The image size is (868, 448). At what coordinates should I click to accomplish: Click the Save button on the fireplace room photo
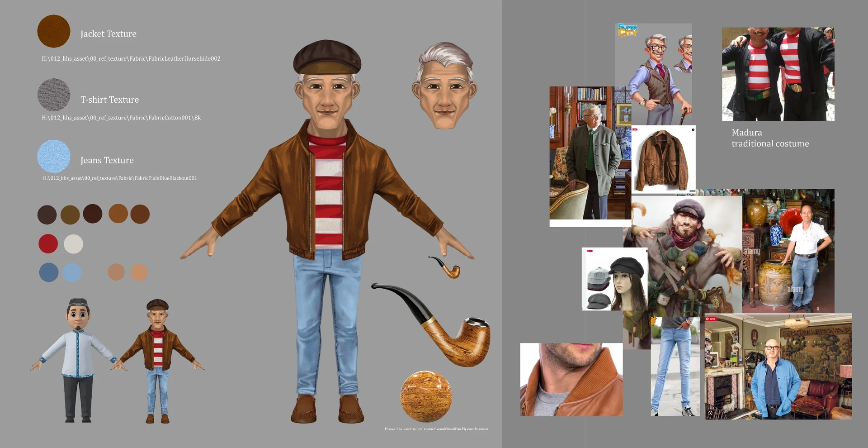pyautogui.click(x=712, y=319)
